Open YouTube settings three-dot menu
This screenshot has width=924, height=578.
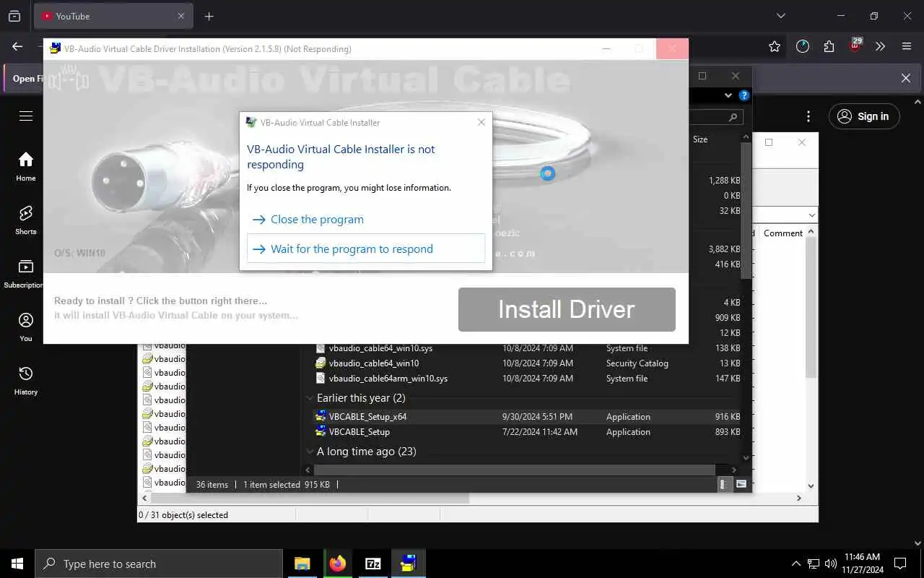808,116
